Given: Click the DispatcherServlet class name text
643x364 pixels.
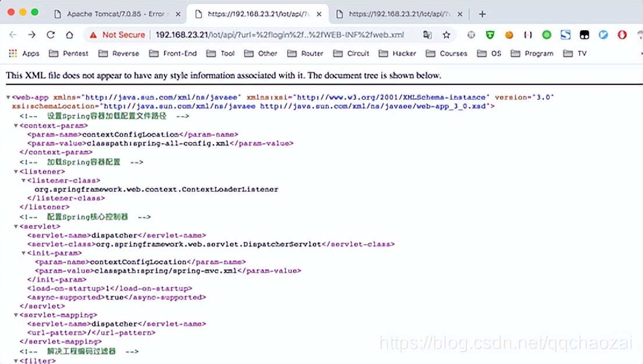Looking at the screenshot, I should click(208, 244).
